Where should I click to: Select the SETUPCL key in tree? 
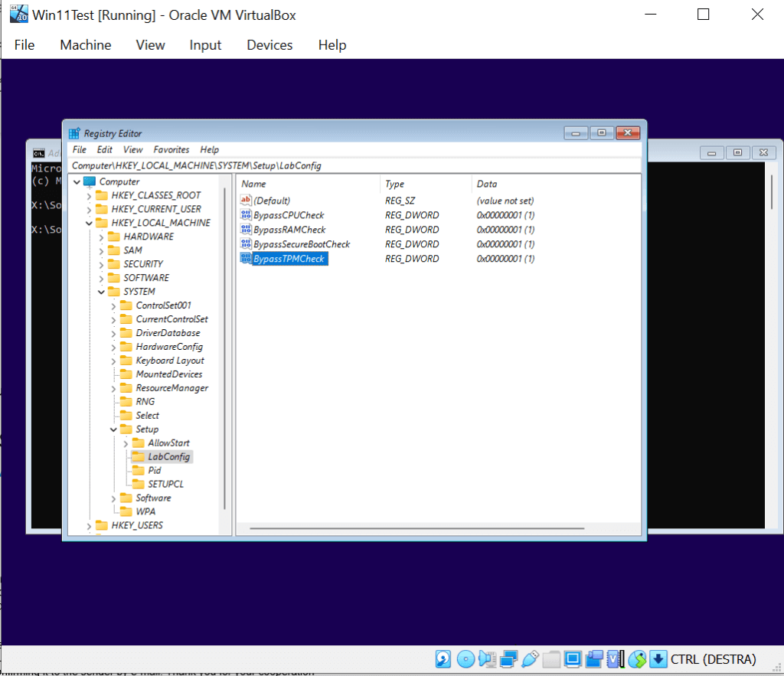click(165, 484)
